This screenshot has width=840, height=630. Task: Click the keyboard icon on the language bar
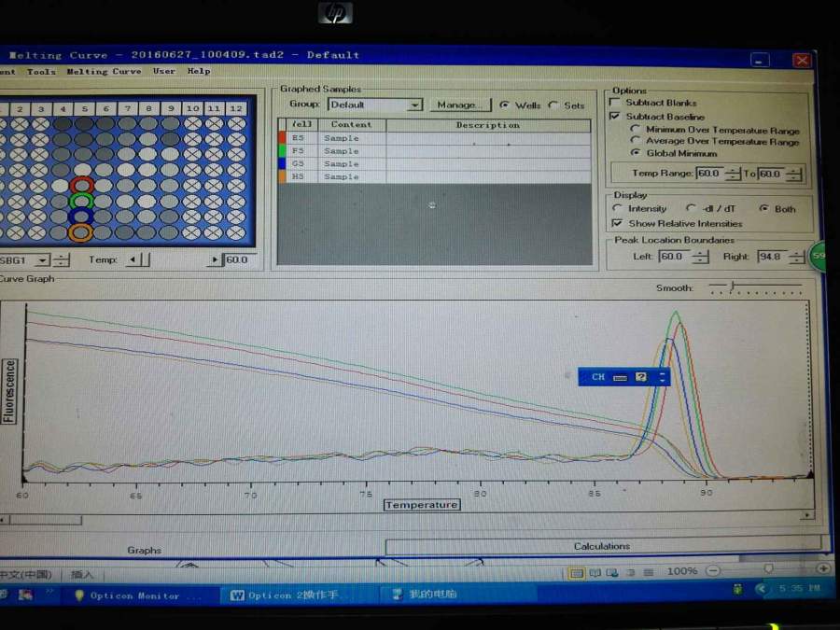[x=620, y=378]
